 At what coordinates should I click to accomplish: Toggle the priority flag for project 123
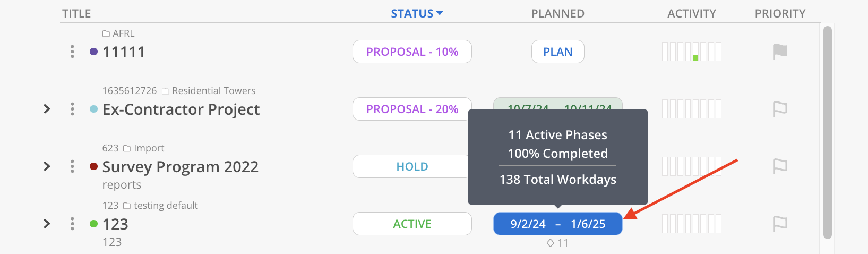(x=780, y=224)
